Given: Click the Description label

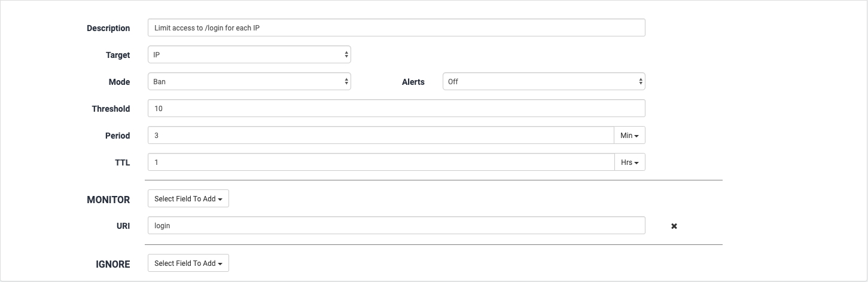Looking at the screenshot, I should [108, 28].
